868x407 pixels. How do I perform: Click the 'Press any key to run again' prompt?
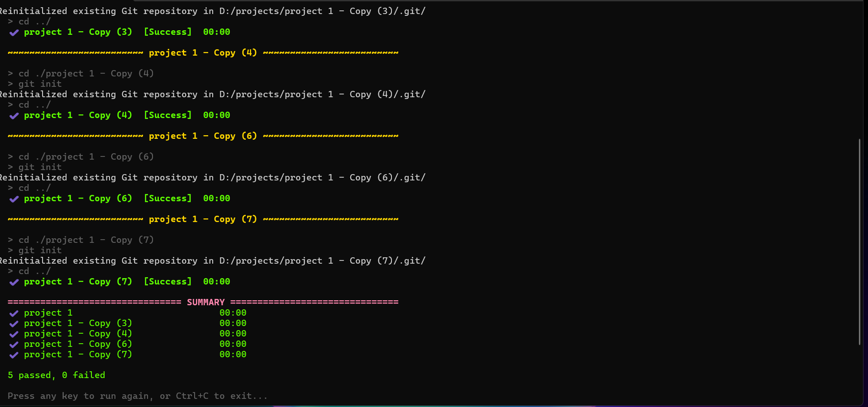(x=138, y=396)
